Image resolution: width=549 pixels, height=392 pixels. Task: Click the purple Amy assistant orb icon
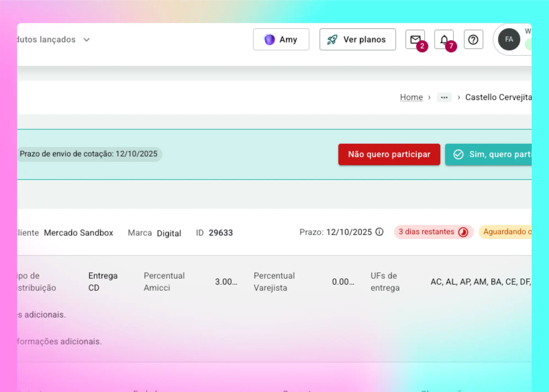(x=269, y=40)
